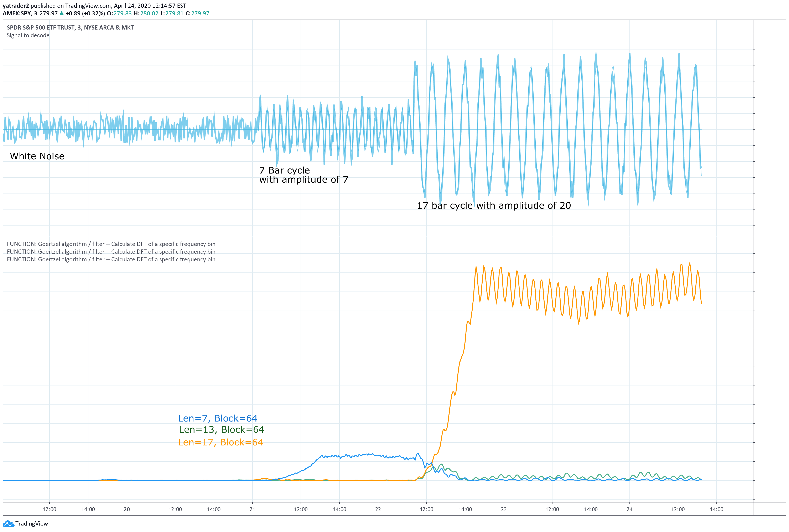Screen dimensions: 789x532
Task: Click the high price value H:280.02
Action: click(146, 13)
